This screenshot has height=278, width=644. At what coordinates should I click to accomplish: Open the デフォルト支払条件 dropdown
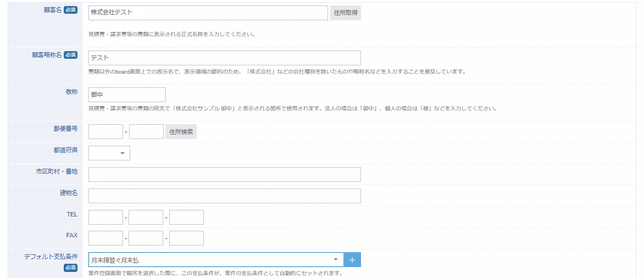[216, 259]
